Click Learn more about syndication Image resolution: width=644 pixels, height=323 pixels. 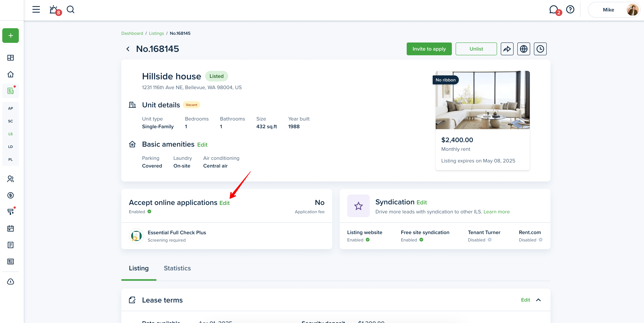[496, 212]
